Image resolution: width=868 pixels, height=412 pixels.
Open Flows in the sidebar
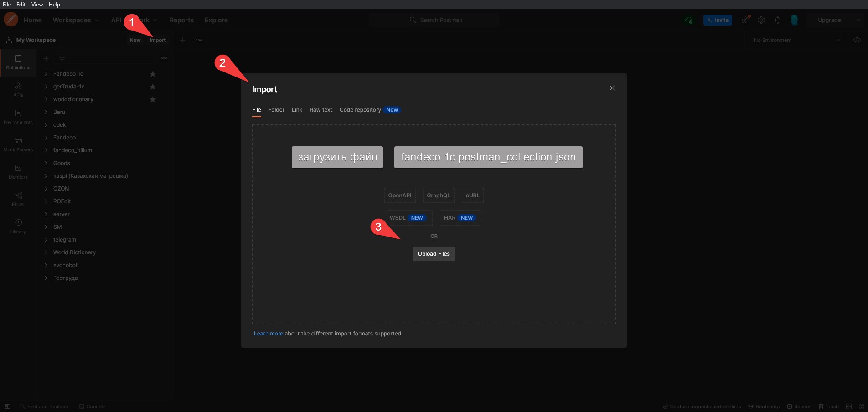tap(18, 199)
